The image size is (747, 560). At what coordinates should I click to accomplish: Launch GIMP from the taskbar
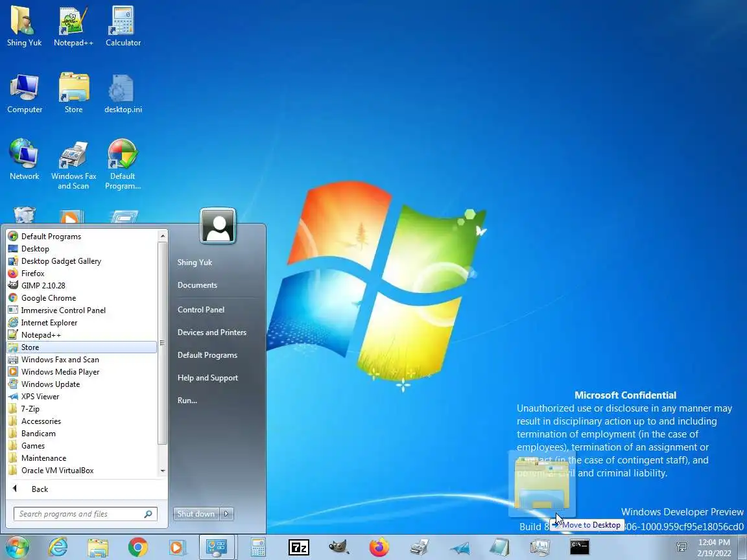[338, 547]
